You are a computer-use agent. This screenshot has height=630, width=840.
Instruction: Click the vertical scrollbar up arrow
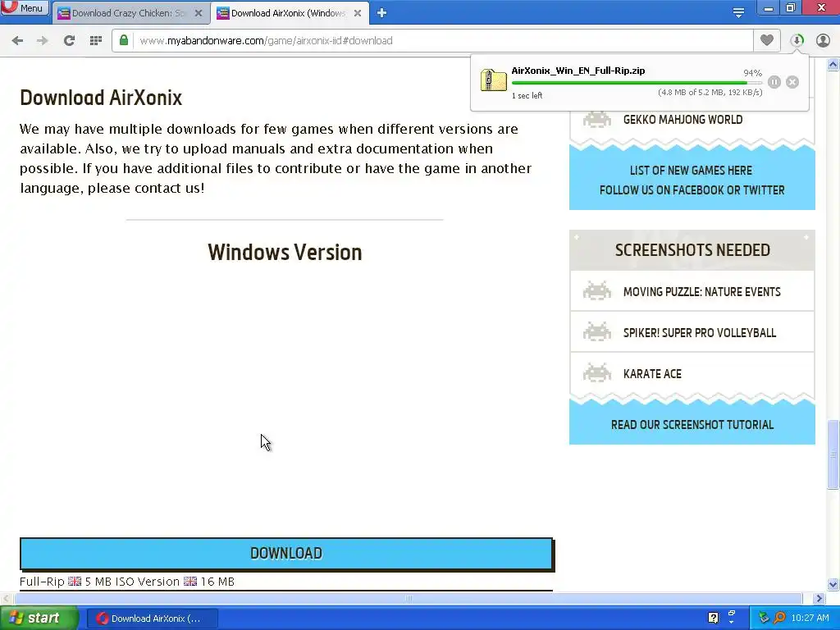(x=833, y=65)
